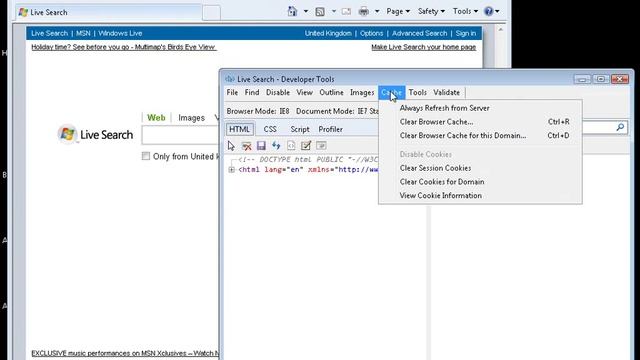
Task: Click the Home icon in IE toolbar
Action: pos(292,11)
